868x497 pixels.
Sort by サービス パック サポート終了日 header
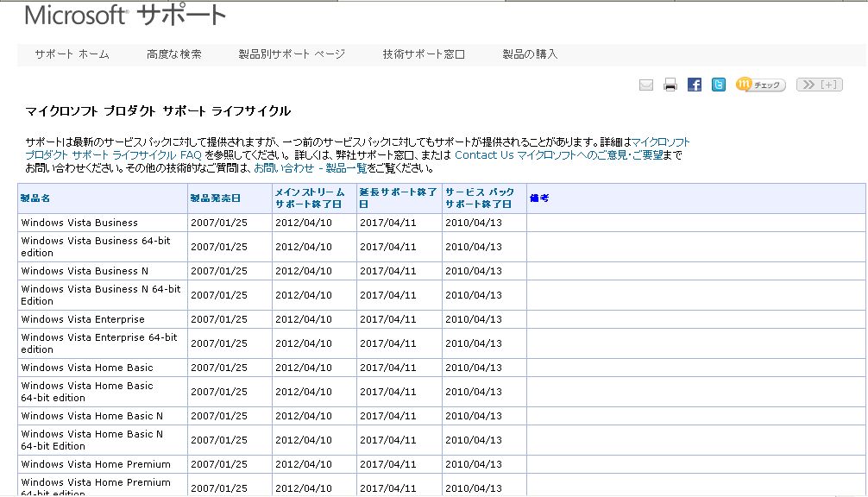click(480, 198)
